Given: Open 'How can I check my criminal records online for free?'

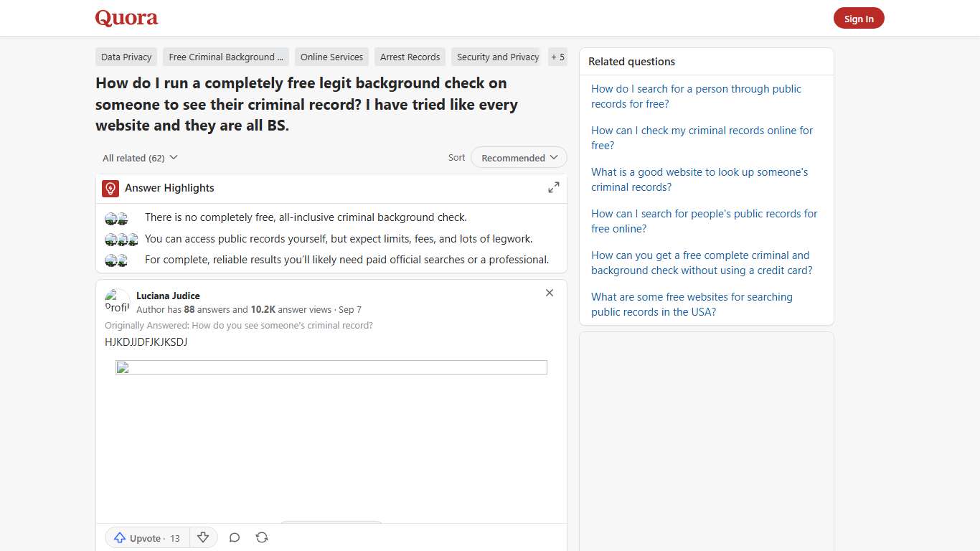Looking at the screenshot, I should (x=702, y=138).
